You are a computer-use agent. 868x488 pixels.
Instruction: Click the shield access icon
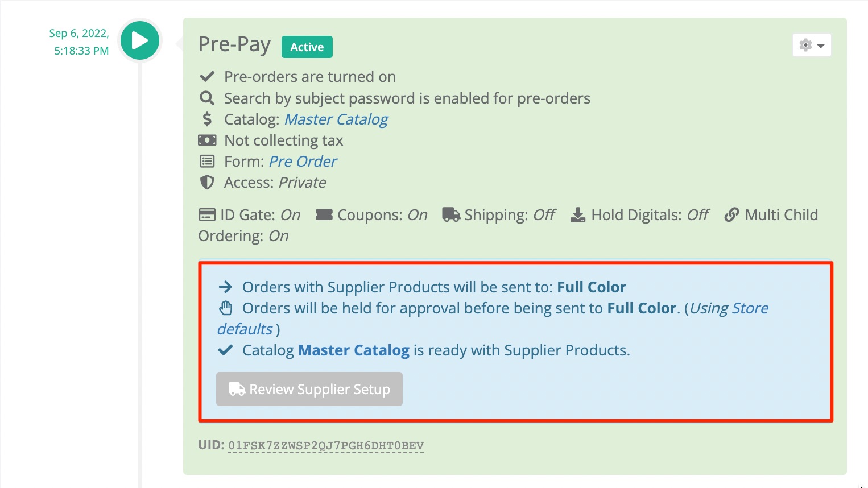(207, 183)
